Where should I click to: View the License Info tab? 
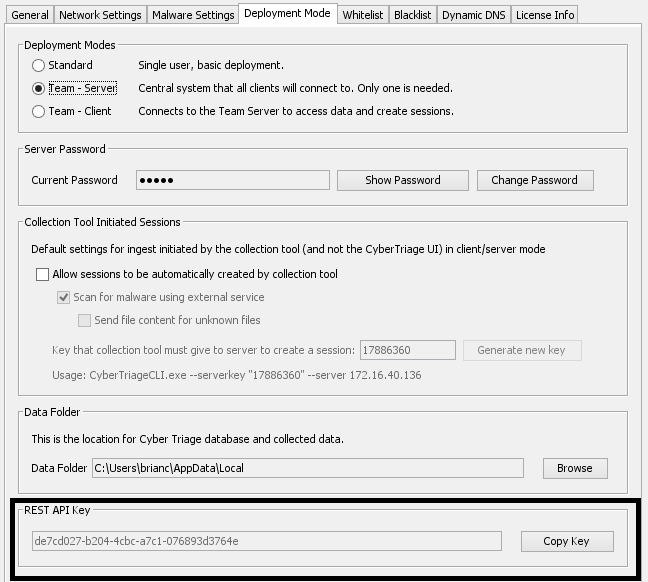(x=545, y=15)
